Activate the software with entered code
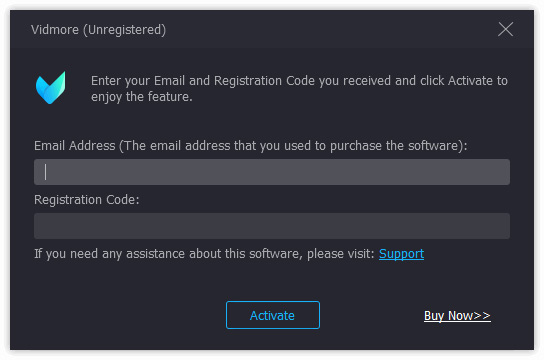Image resolution: width=544 pixels, height=360 pixels. tap(273, 315)
